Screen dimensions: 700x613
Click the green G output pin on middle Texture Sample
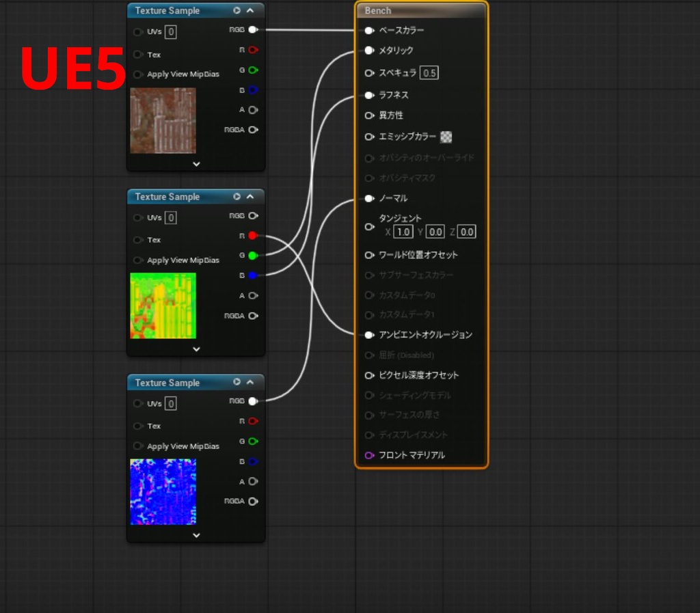[253, 255]
